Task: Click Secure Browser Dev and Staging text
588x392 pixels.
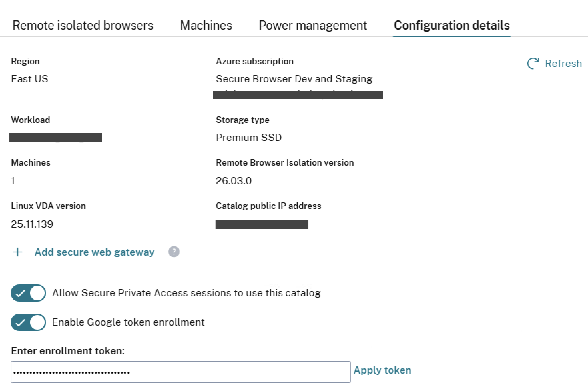Action: pyautogui.click(x=294, y=79)
